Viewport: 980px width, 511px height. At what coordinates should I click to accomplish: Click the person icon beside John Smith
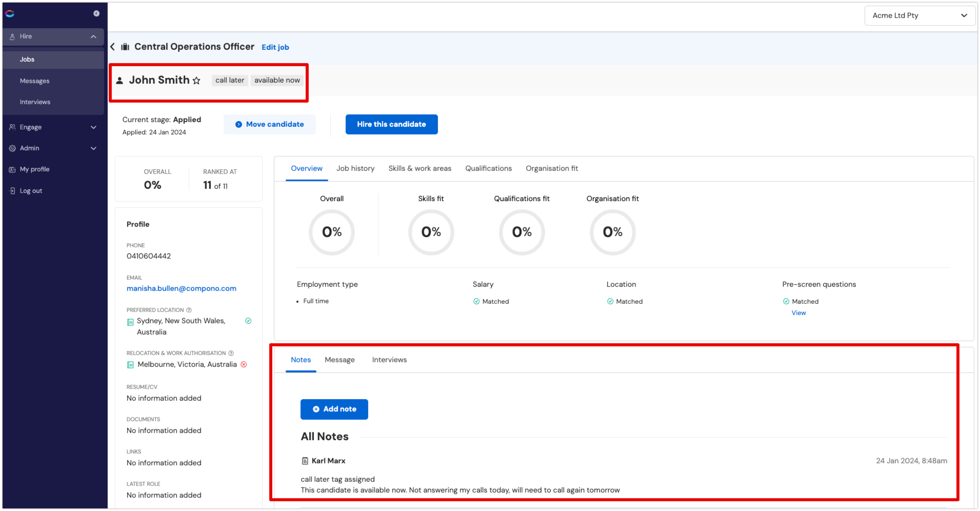pyautogui.click(x=119, y=81)
